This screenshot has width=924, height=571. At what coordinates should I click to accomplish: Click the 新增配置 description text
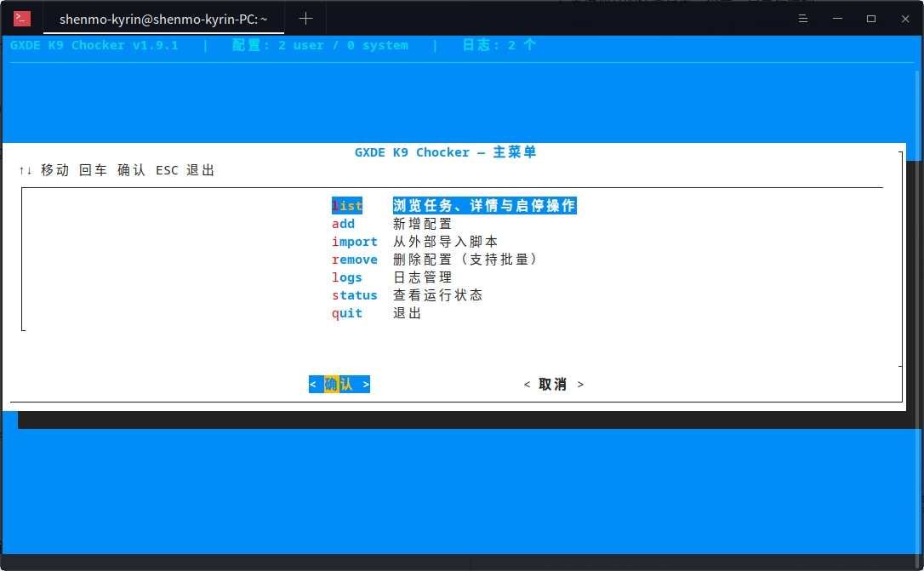(422, 224)
